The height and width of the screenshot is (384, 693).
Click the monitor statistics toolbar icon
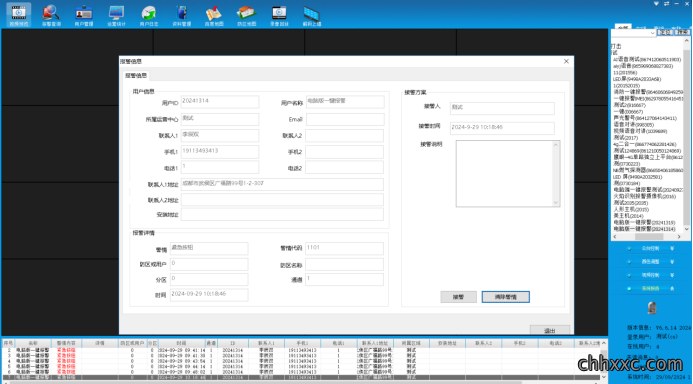pos(116,15)
